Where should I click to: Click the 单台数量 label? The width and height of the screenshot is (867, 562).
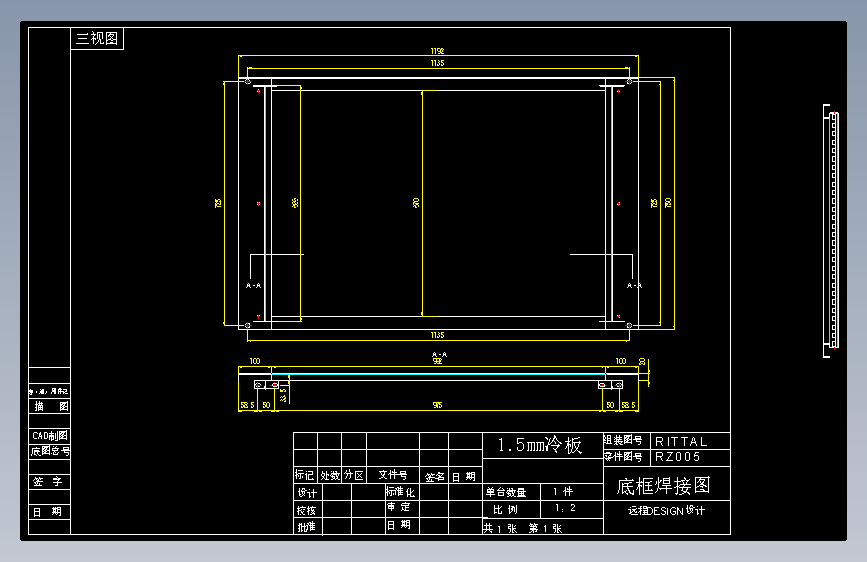pyautogui.click(x=506, y=492)
